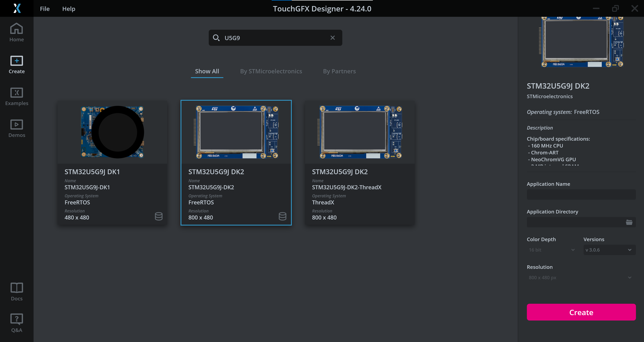Open the Color Depth dropdown
The width and height of the screenshot is (644, 342).
click(551, 250)
